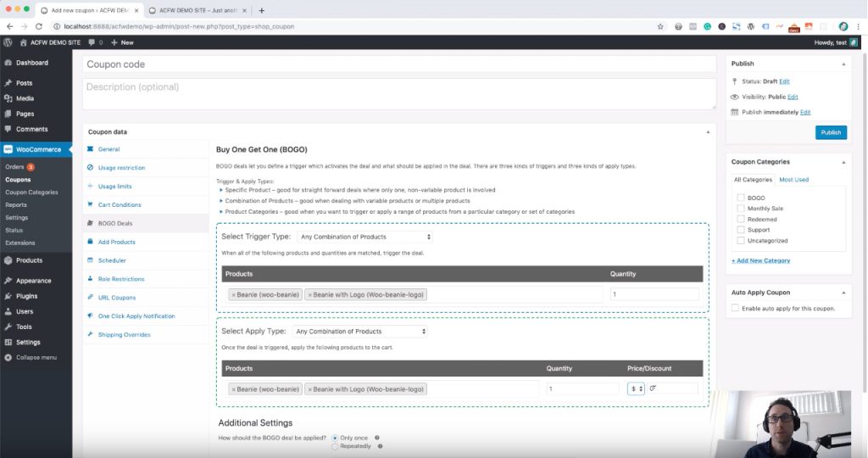
Task: Click the Publish button
Action: (x=831, y=132)
